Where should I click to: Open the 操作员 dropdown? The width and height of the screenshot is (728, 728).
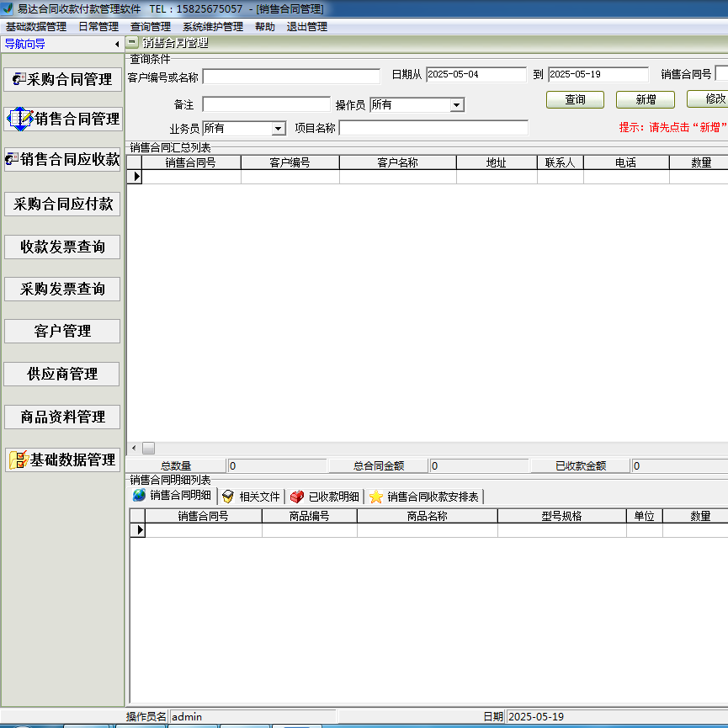(x=457, y=105)
